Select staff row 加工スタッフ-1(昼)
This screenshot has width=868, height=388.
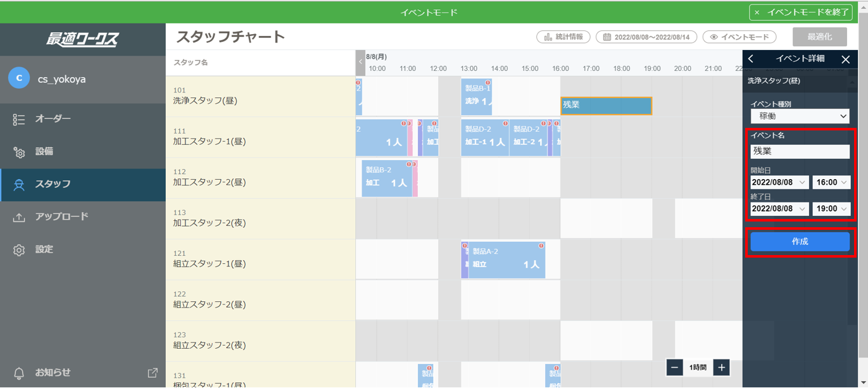[261, 137]
